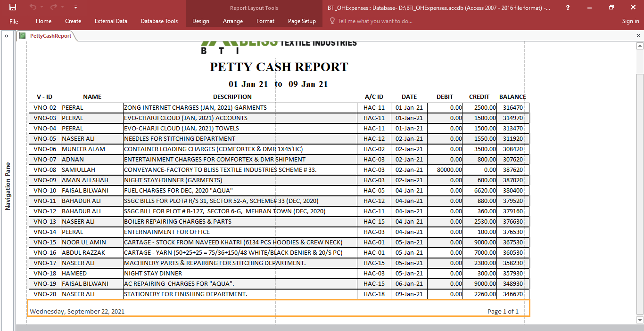The width and height of the screenshot is (644, 331).
Task: Select the 6620.00 credit cell
Action: pos(479,191)
